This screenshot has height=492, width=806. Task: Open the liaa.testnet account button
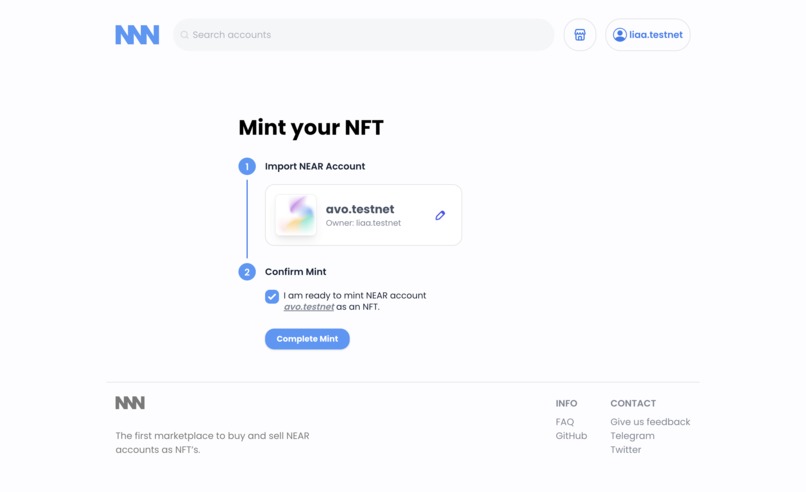[x=648, y=35]
